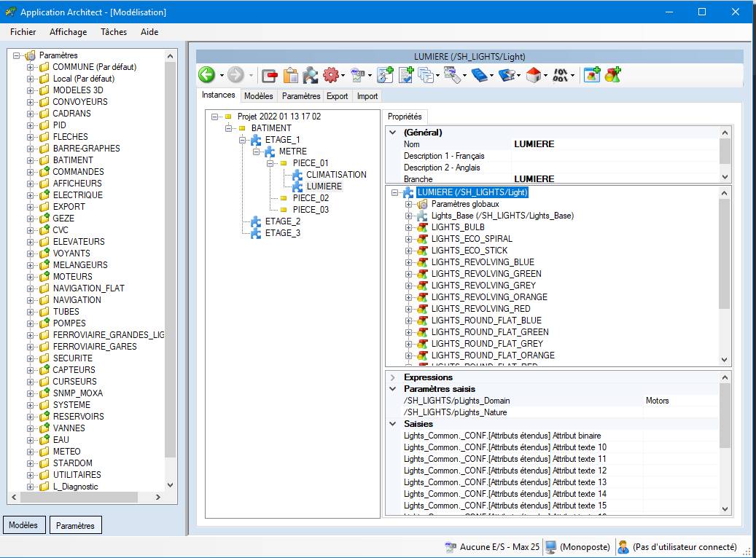Collapse the (Général) properties section
The width and height of the screenshot is (756, 558).
coord(393,133)
